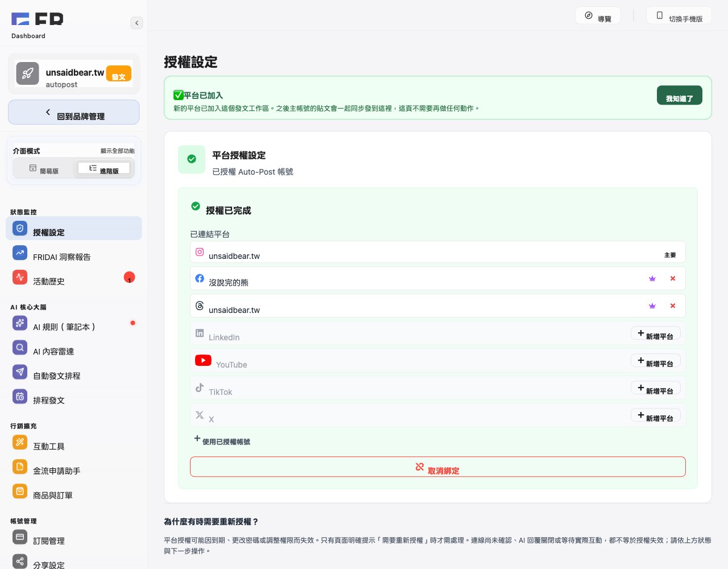Viewport: 728px width, 569px height.
Task: Remove Threads unsaidbear.tw with red X
Action: [673, 306]
